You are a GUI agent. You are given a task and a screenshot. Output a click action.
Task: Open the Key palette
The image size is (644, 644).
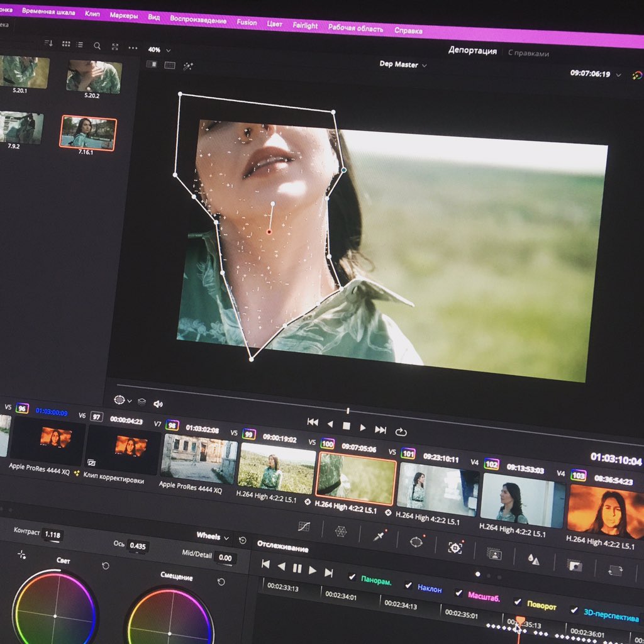coord(575,565)
